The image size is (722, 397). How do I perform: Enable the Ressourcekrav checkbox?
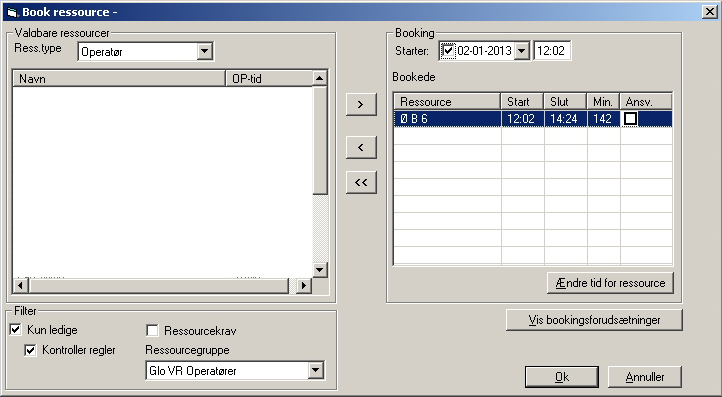pyautogui.click(x=152, y=330)
